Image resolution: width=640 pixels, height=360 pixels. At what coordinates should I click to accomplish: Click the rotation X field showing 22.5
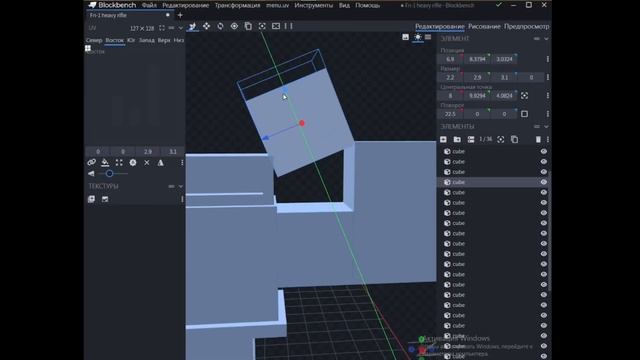pyautogui.click(x=450, y=114)
